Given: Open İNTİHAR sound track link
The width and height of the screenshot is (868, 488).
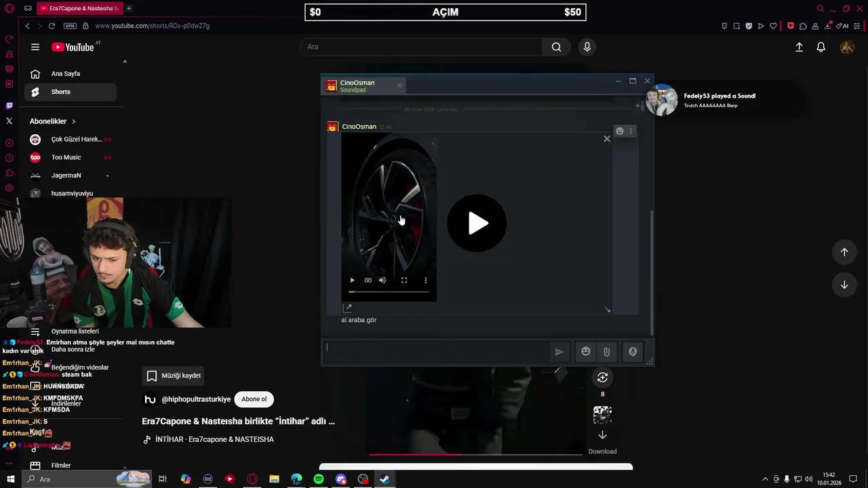Looking at the screenshot, I should pos(214,439).
